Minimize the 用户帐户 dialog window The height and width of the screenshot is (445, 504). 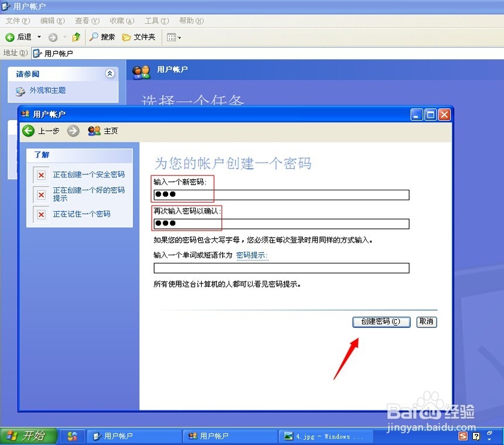point(416,115)
